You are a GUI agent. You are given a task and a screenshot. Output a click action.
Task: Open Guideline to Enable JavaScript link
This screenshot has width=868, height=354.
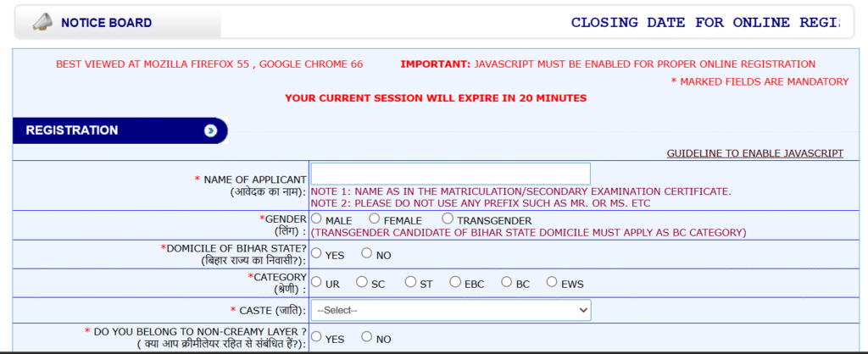tap(754, 153)
